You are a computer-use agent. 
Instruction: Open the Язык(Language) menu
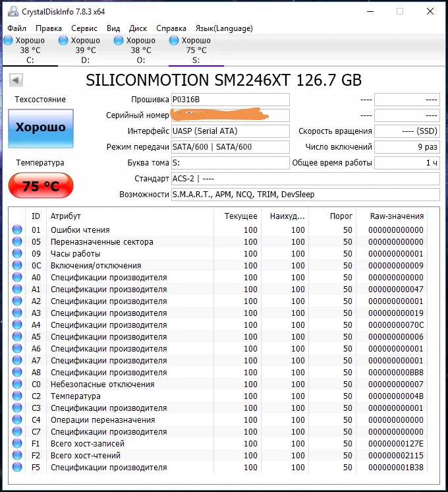(x=224, y=28)
